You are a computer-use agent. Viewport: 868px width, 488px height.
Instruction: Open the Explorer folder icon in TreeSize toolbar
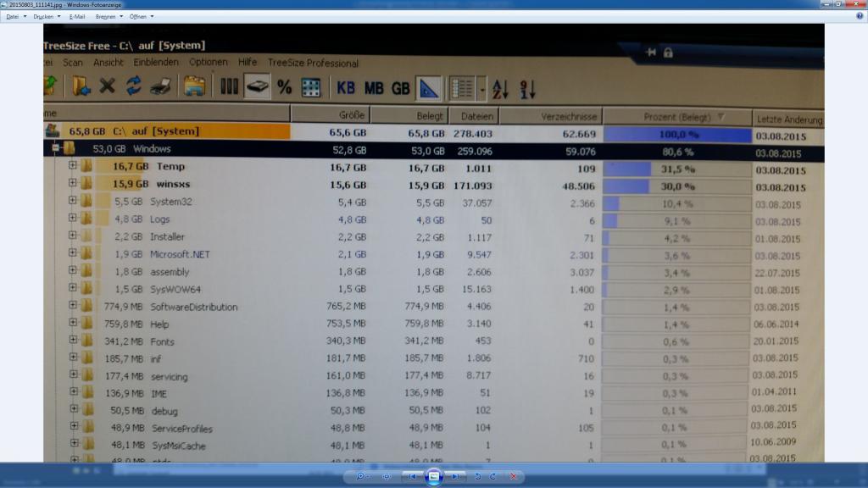pos(194,86)
